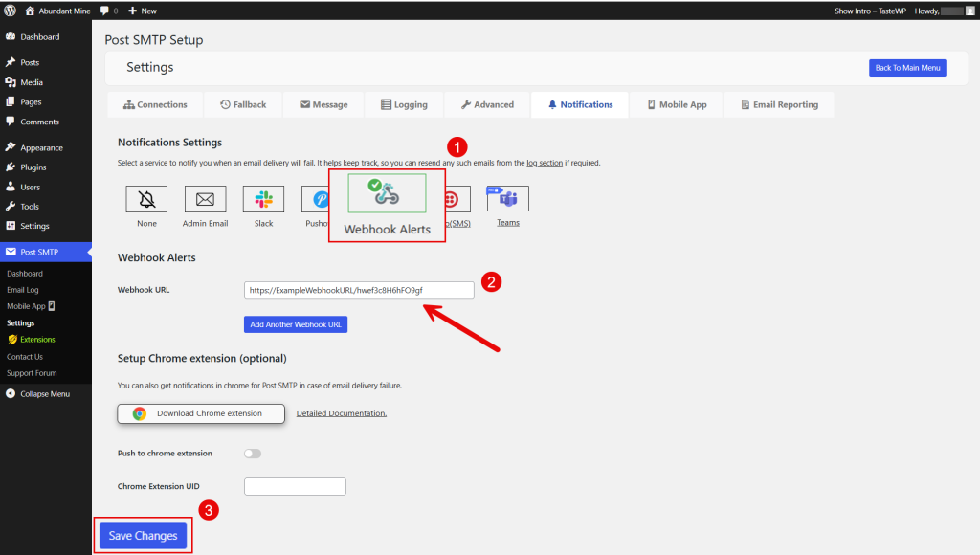Select the None muted-bell notification option

146,199
